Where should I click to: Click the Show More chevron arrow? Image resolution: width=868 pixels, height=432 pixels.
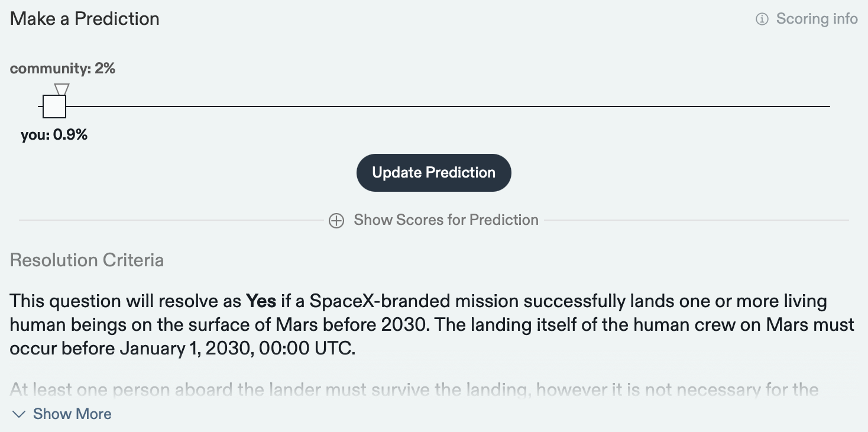(x=20, y=414)
